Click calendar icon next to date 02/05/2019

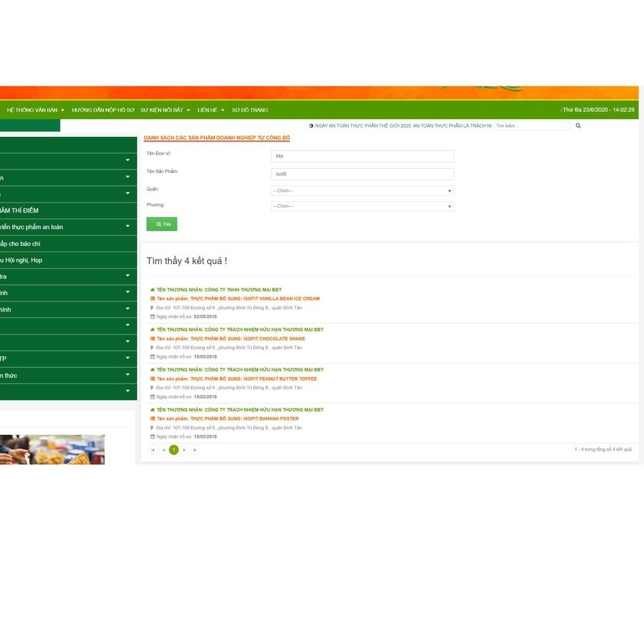pyautogui.click(x=152, y=317)
